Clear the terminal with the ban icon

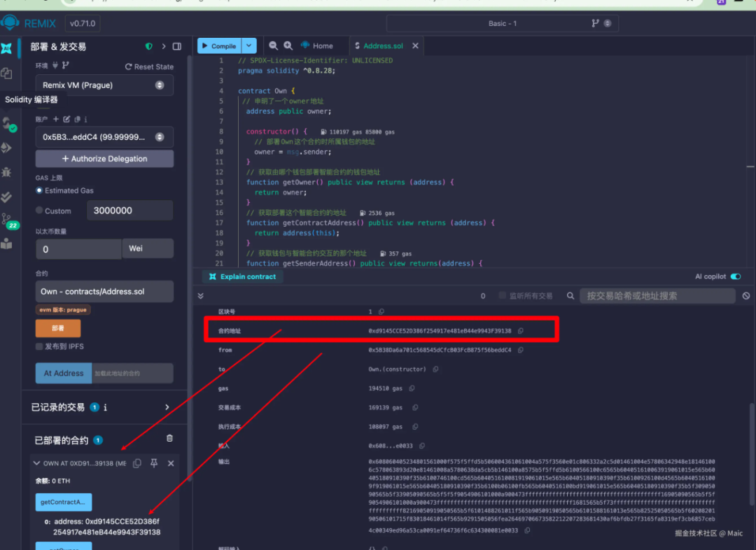click(746, 296)
